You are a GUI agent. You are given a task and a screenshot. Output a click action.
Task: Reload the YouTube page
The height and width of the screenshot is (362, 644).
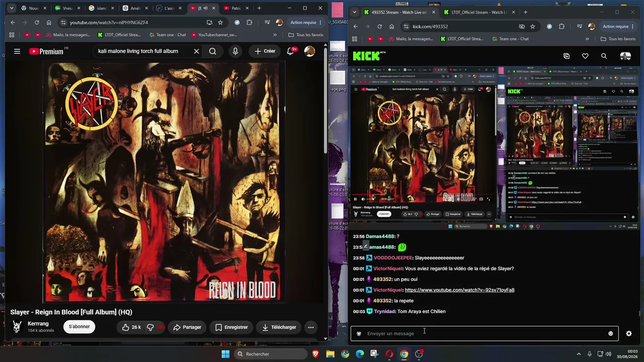[x=37, y=23]
